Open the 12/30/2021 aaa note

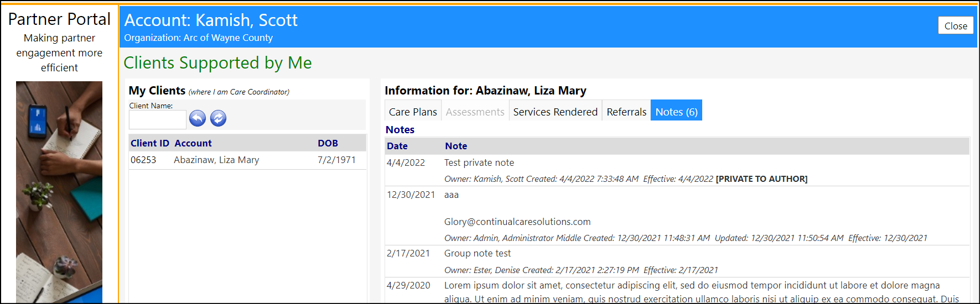pyautogui.click(x=677, y=216)
